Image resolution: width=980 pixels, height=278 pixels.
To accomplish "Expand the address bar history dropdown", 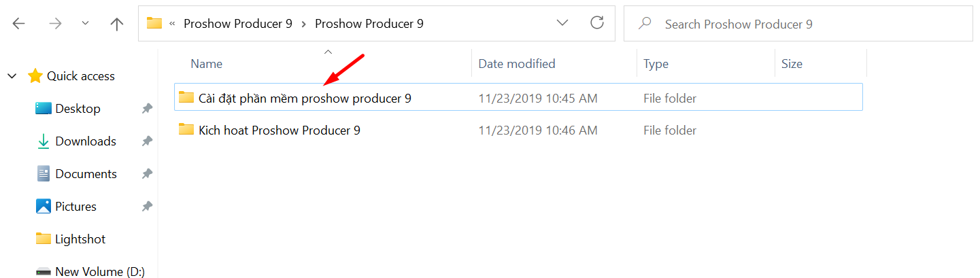I will pos(562,23).
